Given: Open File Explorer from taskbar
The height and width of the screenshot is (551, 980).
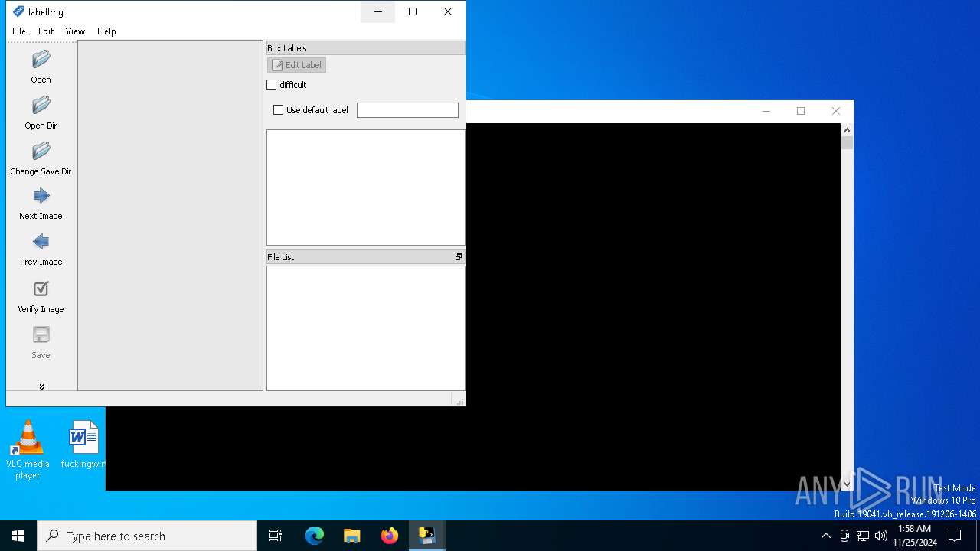Looking at the screenshot, I should tap(352, 536).
